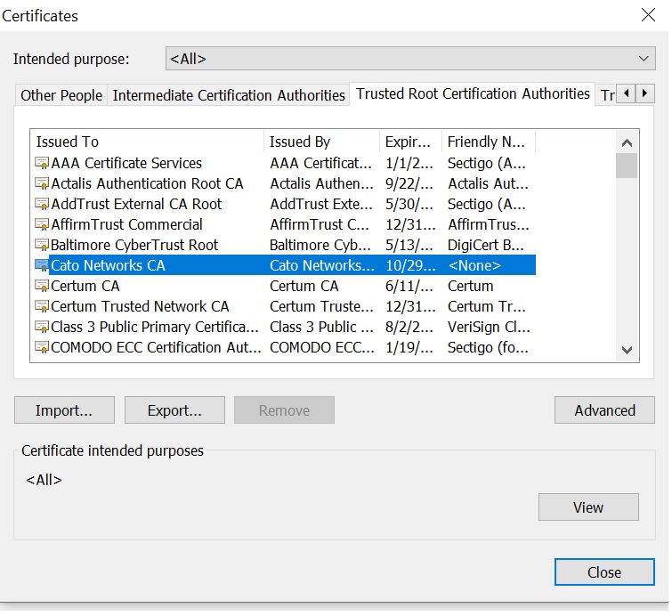672x616 pixels.
Task: Click the Certum CA certificate icon
Action: (x=42, y=287)
